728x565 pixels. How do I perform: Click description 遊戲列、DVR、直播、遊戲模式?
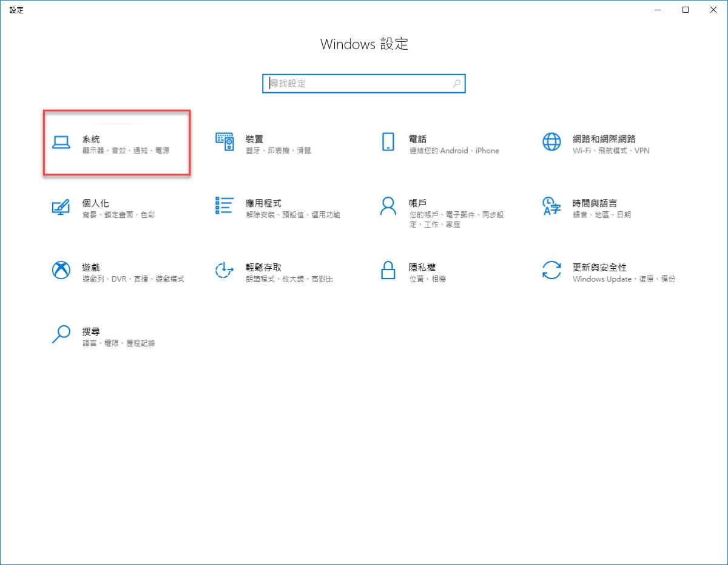click(133, 279)
